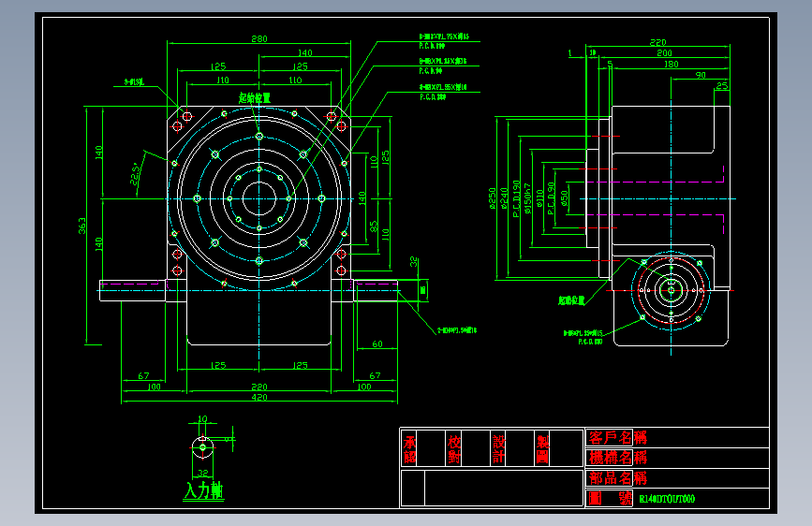Image resolution: width=812 pixels, height=526 pixels.
Task: Select the 10 keyway dimension above input shaft detail
Action: (x=202, y=418)
